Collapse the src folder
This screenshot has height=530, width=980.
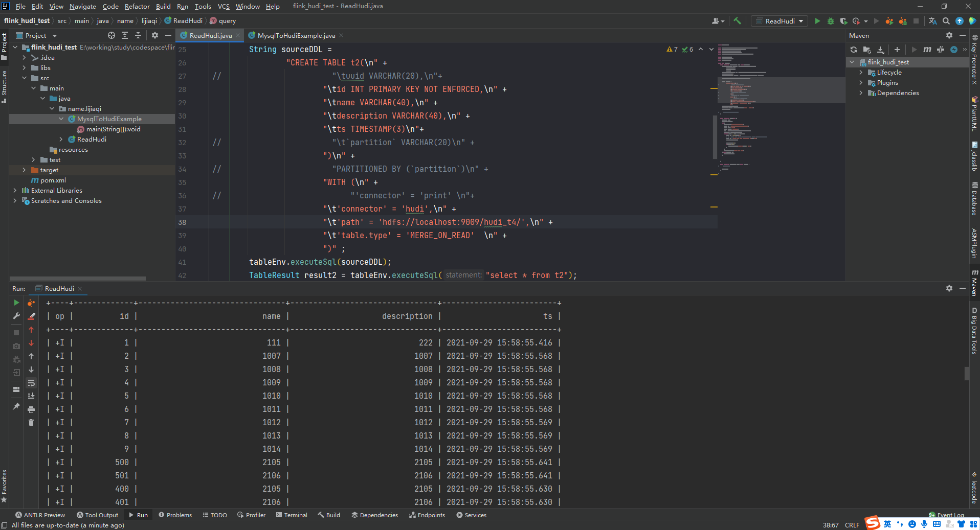coord(24,78)
